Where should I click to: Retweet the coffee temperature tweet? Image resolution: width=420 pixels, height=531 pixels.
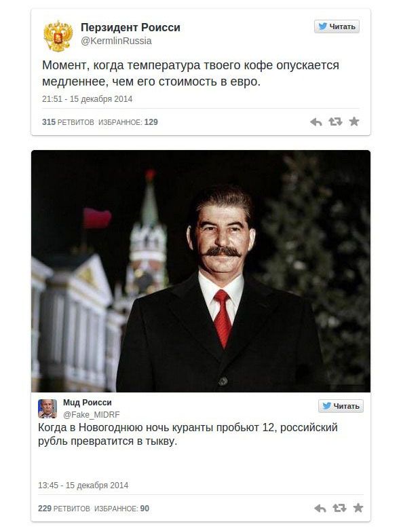click(335, 122)
